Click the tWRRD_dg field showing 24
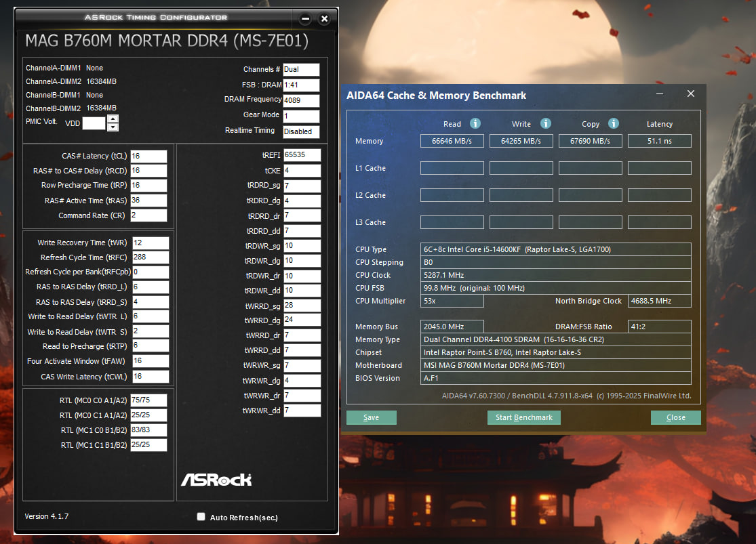Screen dimensions: 756x544 tap(302, 320)
